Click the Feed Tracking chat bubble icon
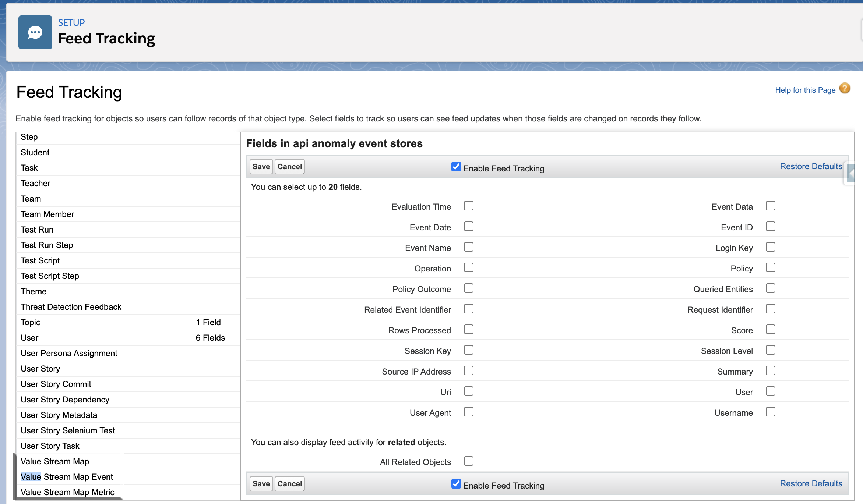This screenshot has width=863, height=504. coord(35,32)
